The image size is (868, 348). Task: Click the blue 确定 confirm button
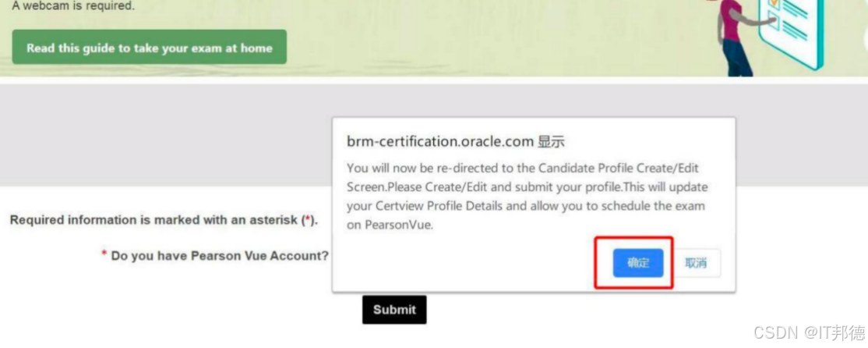pyautogui.click(x=637, y=263)
